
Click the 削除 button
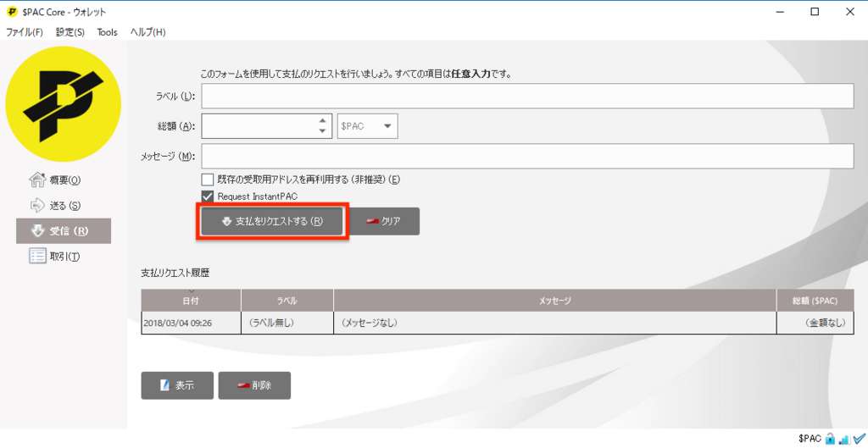(254, 385)
